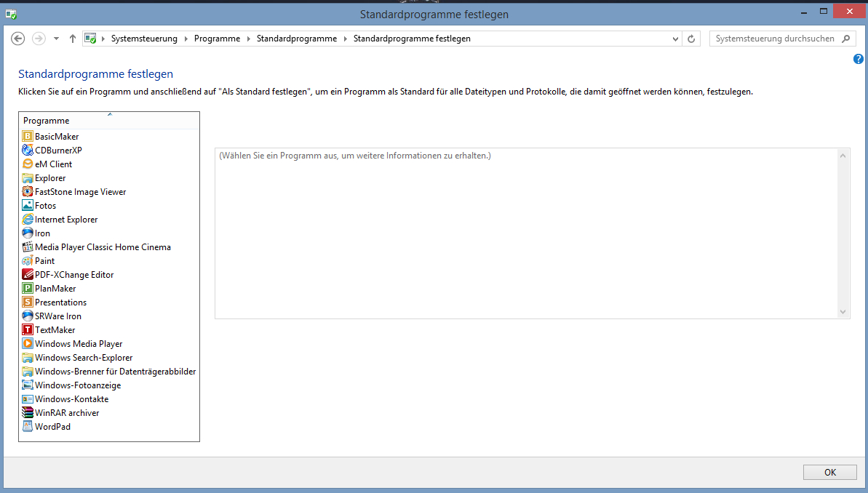Click the Presentations icon
This screenshot has height=493, width=868.
tap(27, 302)
